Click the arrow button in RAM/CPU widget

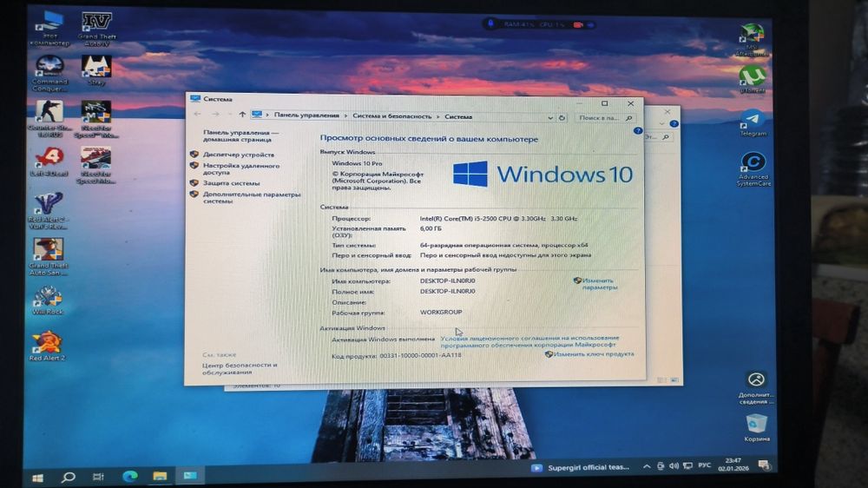pyautogui.click(x=590, y=25)
